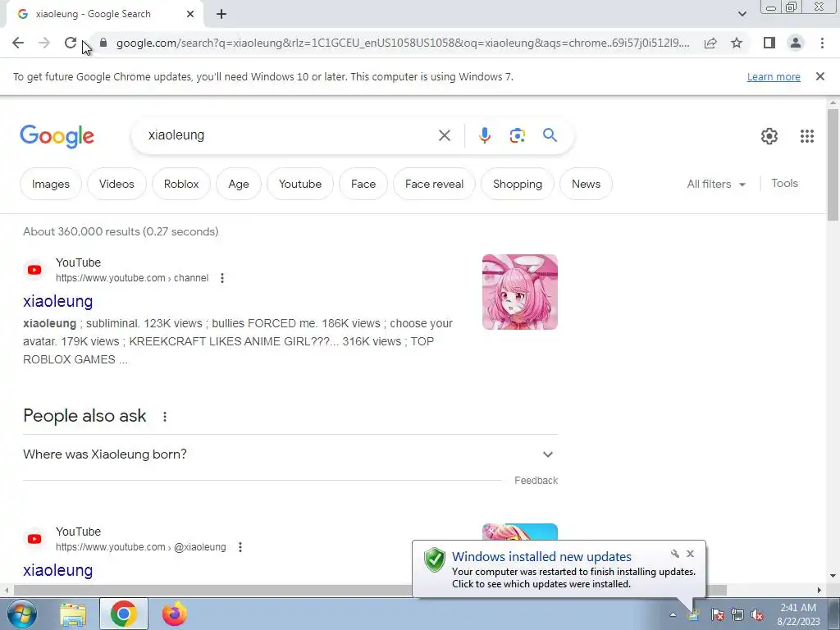Open the pink anime avatar thumbnail
Screen dimensions: 840x630
(519, 292)
